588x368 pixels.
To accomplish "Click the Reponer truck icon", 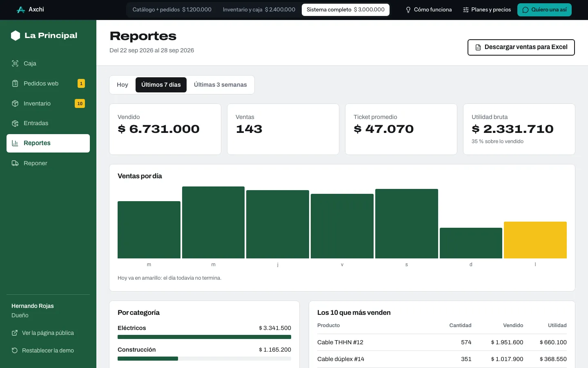I will 15,163.
